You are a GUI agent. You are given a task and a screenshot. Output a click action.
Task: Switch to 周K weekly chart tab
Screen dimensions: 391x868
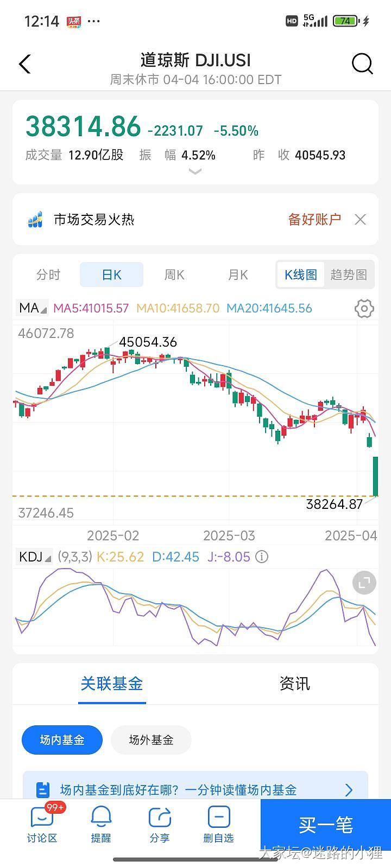click(174, 275)
